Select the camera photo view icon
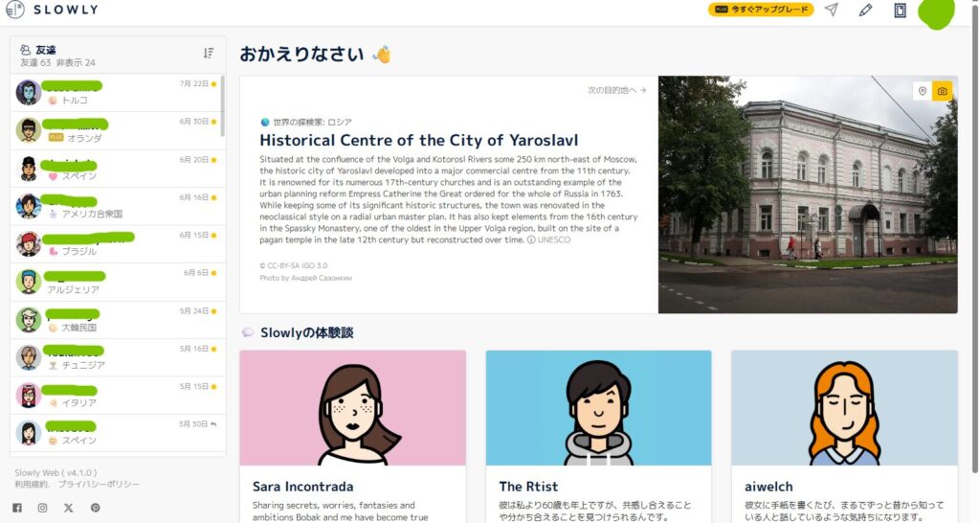The image size is (980, 523). 943,91
